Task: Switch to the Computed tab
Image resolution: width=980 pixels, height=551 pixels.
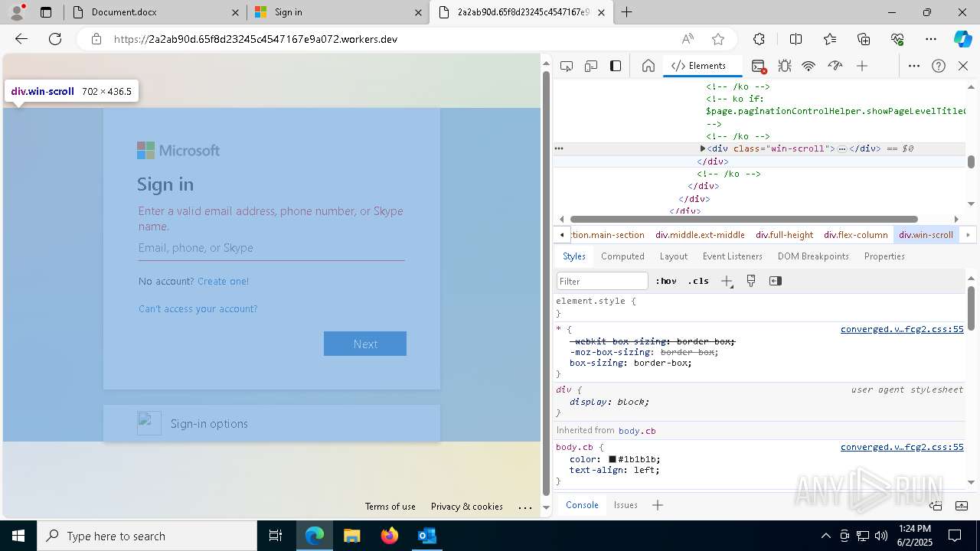Action: pos(622,256)
